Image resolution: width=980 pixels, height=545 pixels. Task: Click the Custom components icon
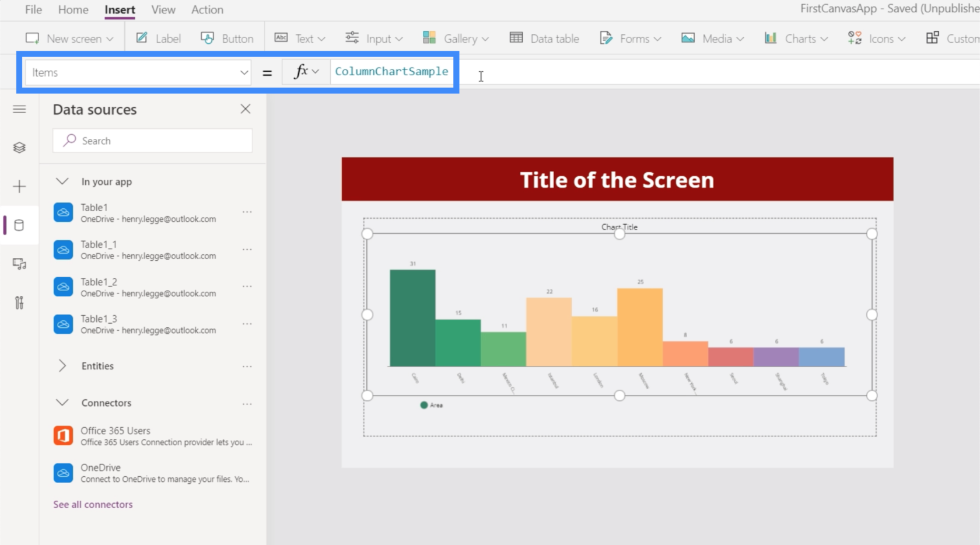(932, 38)
